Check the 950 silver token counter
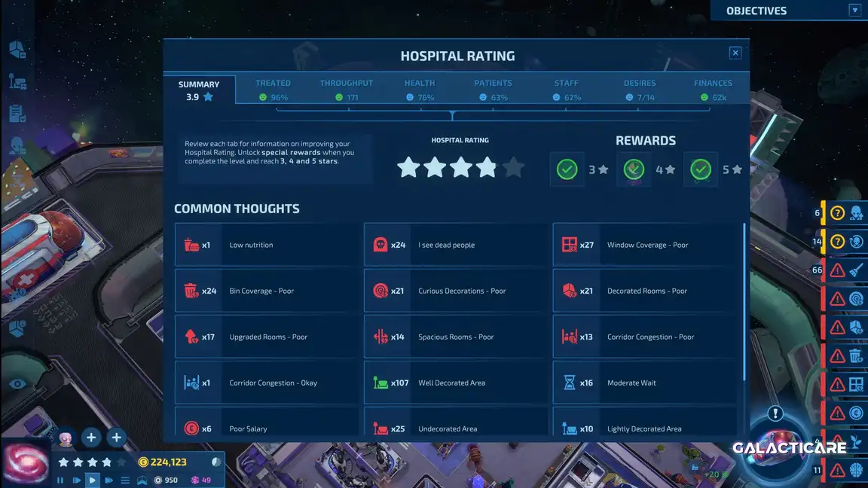 [166, 480]
